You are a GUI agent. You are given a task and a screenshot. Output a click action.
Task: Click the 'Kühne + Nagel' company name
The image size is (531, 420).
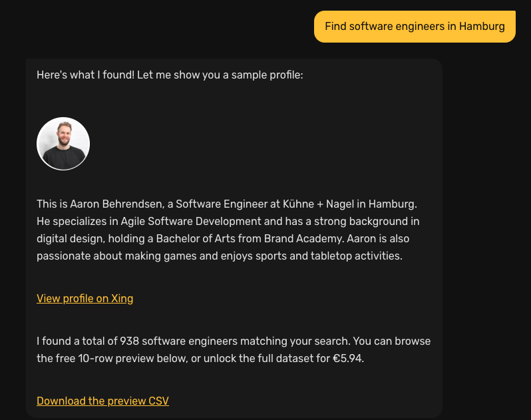pos(321,204)
